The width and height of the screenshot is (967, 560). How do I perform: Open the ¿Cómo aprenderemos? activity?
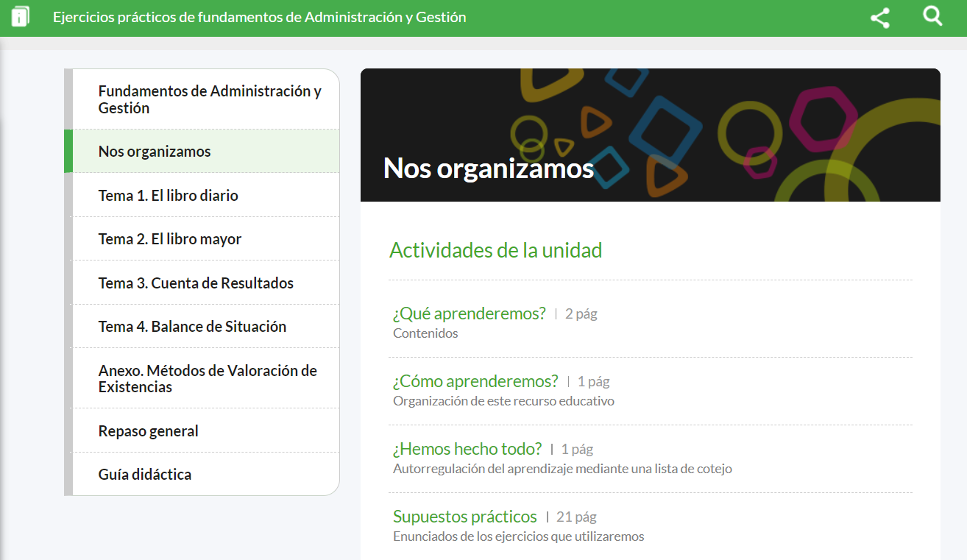click(x=475, y=380)
